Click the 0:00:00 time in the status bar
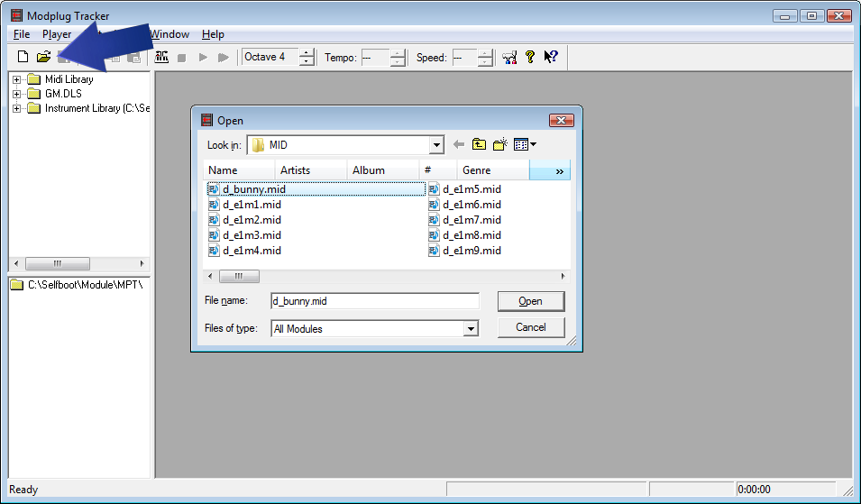This screenshot has height=504, width=861. [x=754, y=490]
